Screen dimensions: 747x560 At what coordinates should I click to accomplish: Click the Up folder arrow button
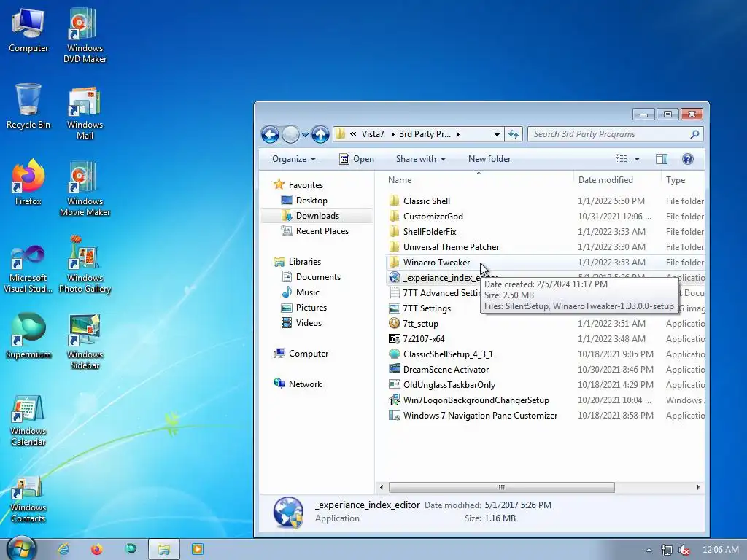pyautogui.click(x=321, y=135)
